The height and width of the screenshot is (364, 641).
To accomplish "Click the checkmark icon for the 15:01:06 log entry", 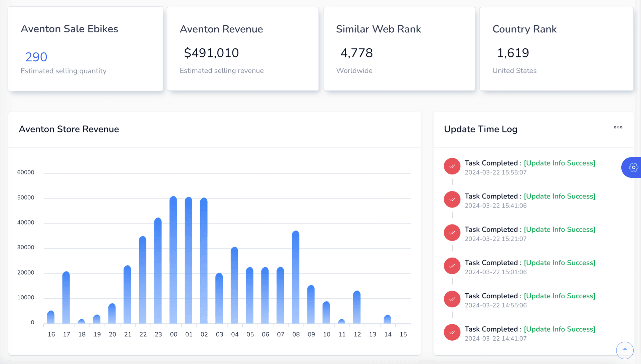I will [452, 266].
